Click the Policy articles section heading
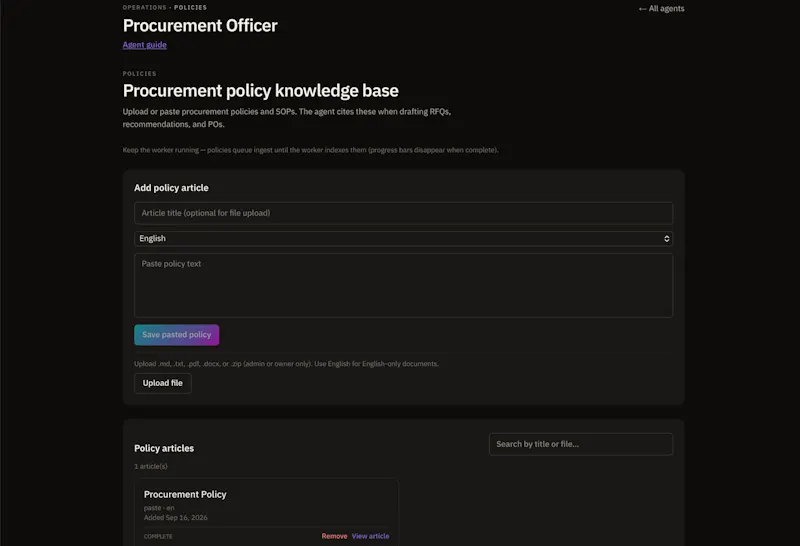Viewport: 800px width, 546px height. coord(164,448)
